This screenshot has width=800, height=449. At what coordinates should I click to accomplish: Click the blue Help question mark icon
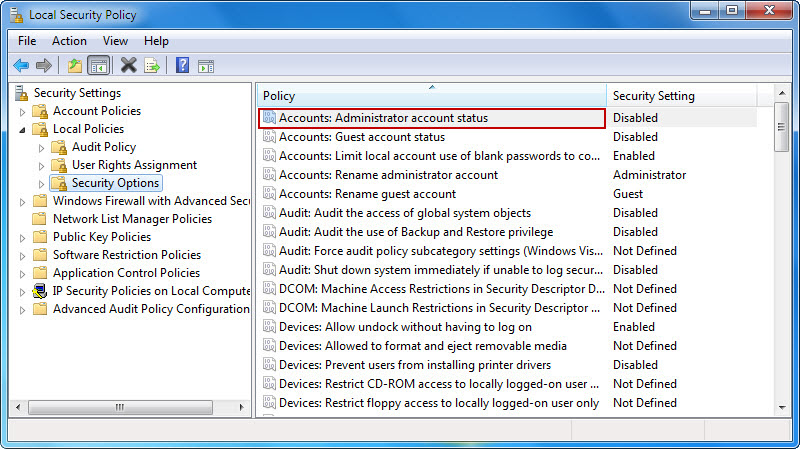tap(182, 66)
